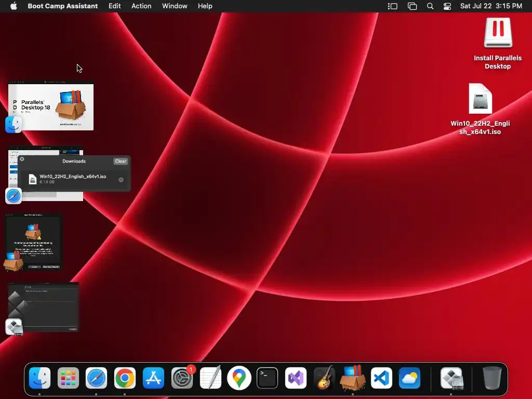The image size is (532, 399).
Task: Click the window mirroring menu bar icon
Action: (x=412, y=6)
